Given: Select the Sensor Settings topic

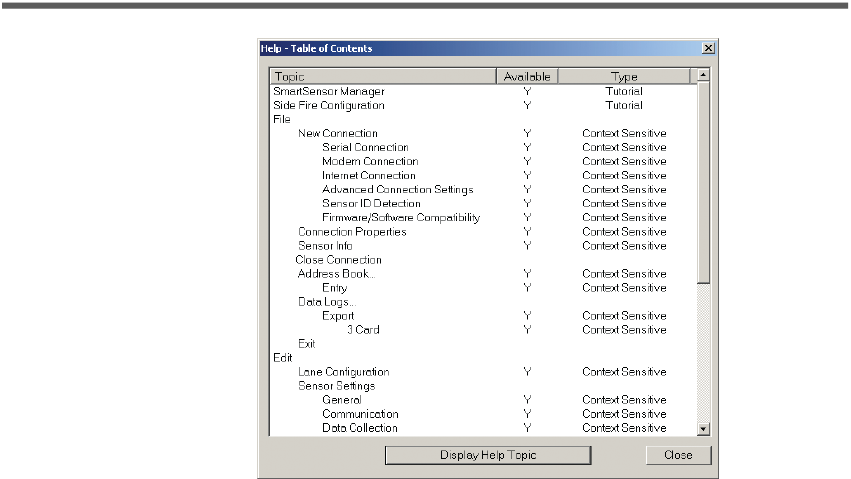Looking at the screenshot, I should 336,386.
